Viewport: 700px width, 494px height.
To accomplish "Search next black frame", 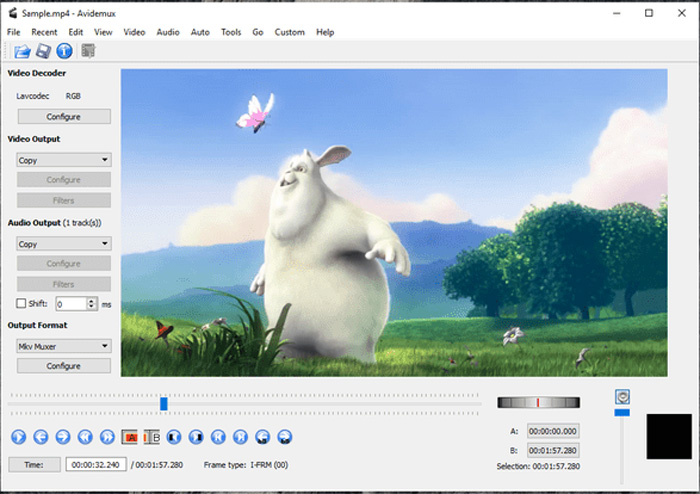I will 196,436.
